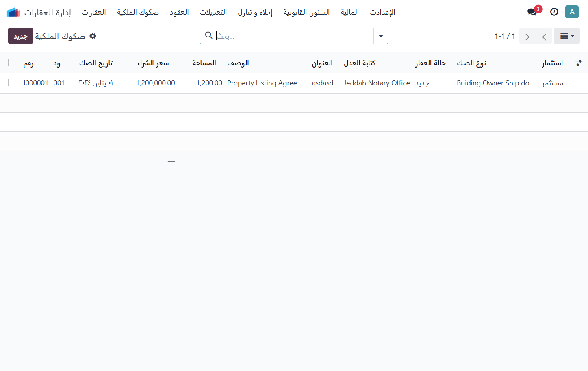Viewport: 588px width, 371px height.
Task: Open the real estate app home logo
Action: coord(13,12)
